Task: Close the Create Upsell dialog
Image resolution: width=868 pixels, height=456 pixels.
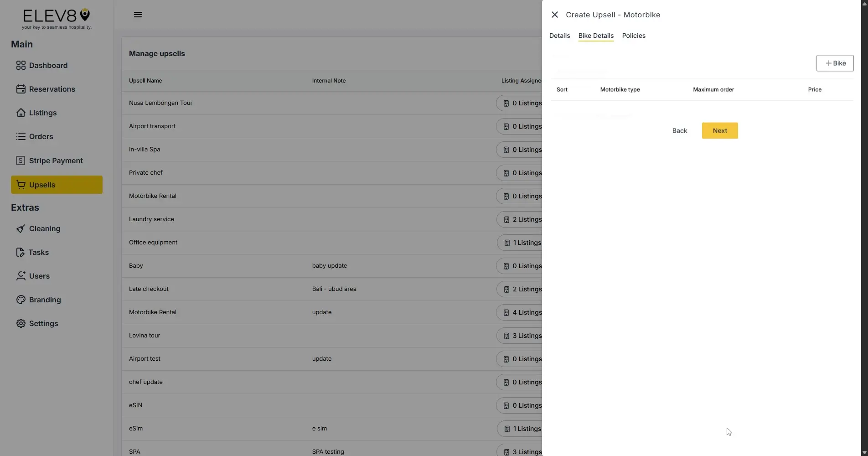Action: point(554,15)
